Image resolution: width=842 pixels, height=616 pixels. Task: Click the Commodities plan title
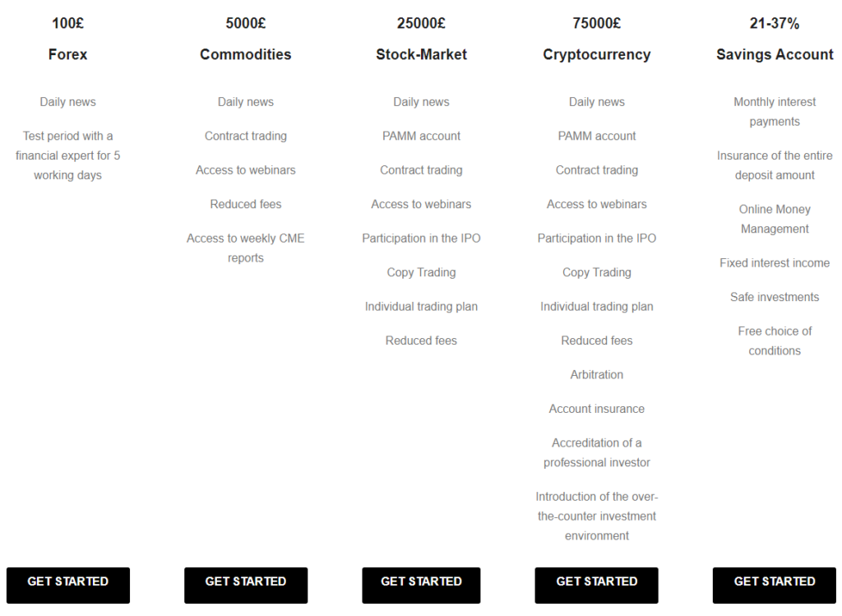pyautogui.click(x=245, y=54)
